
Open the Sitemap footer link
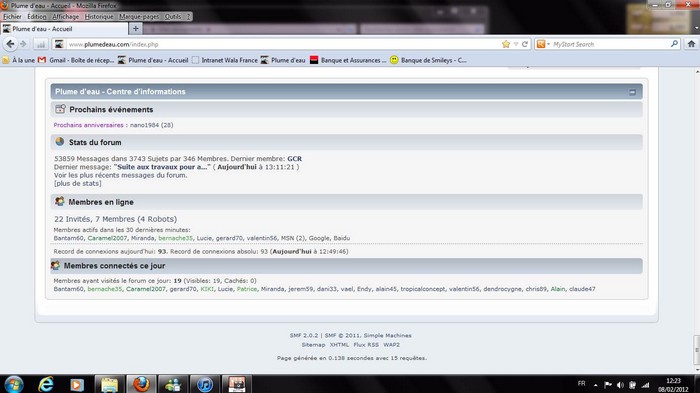coord(313,345)
